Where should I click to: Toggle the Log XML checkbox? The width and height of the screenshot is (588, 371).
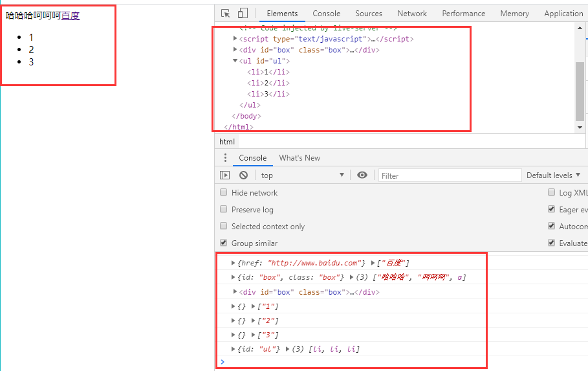(551, 192)
